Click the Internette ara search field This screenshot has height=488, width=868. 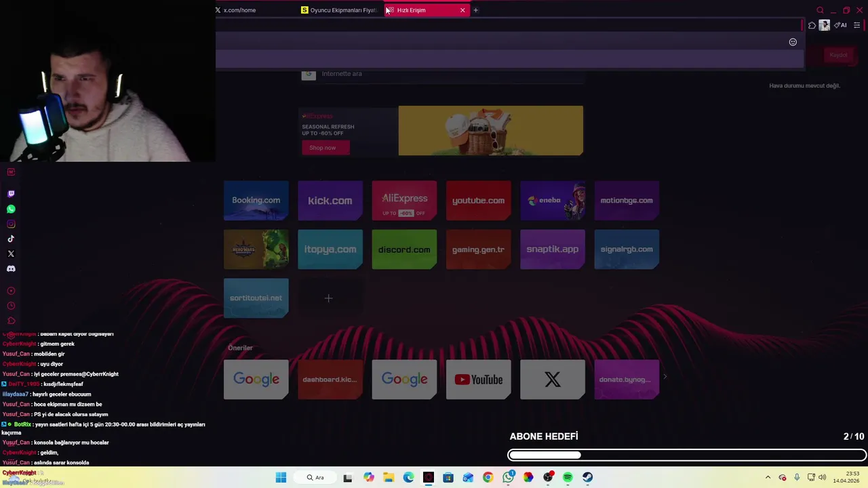pos(442,74)
